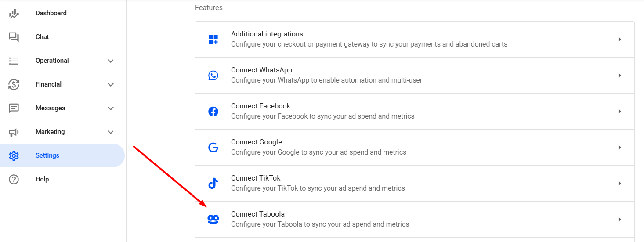644x242 pixels.
Task: Open the Dashboard menu item
Action: pyautogui.click(x=51, y=13)
